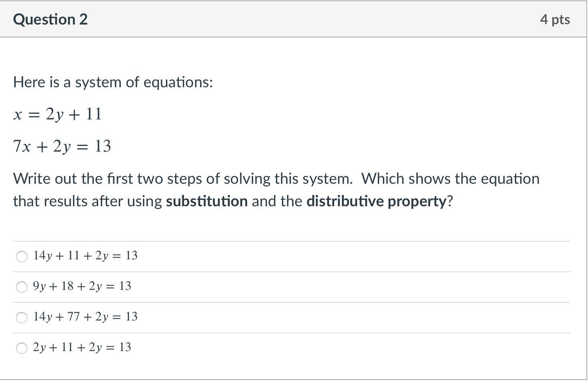Mark the radio circle for 14y + 77 + 2y = 13
This screenshot has width=588, height=382.
pyautogui.click(x=22, y=318)
